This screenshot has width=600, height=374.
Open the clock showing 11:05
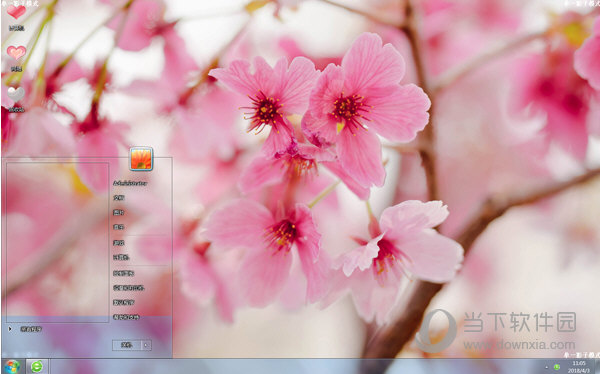pos(579,367)
